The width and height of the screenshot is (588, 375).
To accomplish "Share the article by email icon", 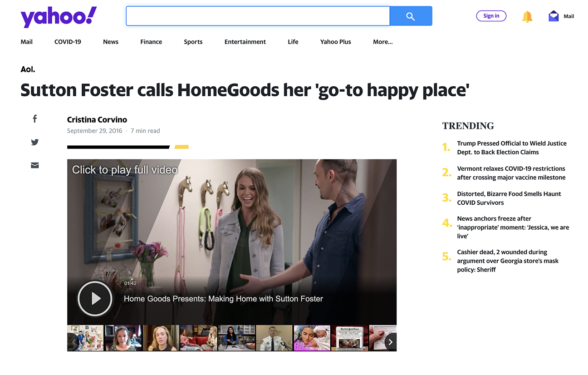I will coord(34,165).
